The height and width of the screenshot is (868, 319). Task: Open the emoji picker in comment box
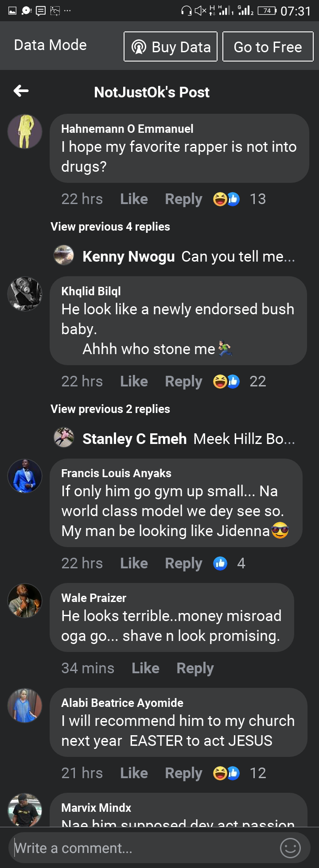(290, 848)
